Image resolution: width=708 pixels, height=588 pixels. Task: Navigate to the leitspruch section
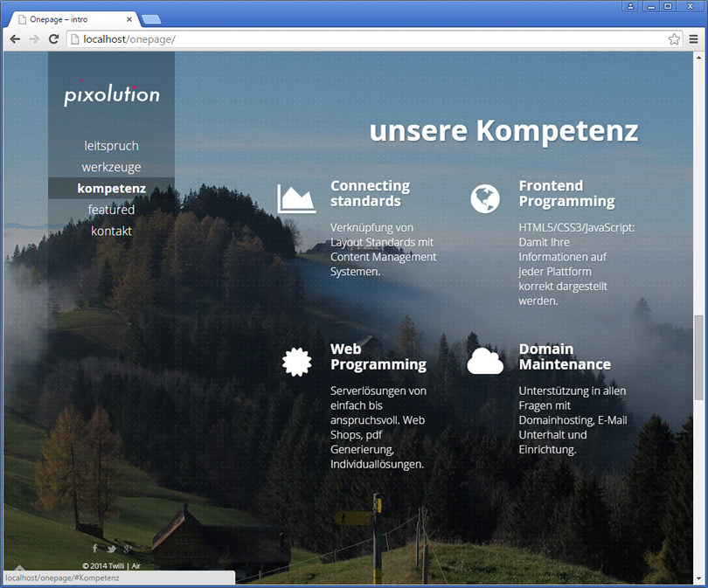tap(111, 146)
